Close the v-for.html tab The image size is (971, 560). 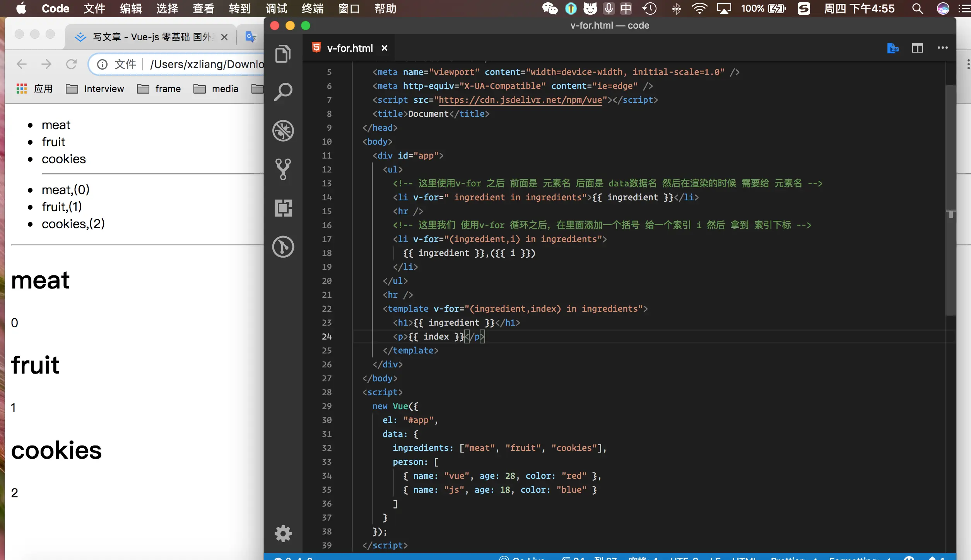point(384,48)
